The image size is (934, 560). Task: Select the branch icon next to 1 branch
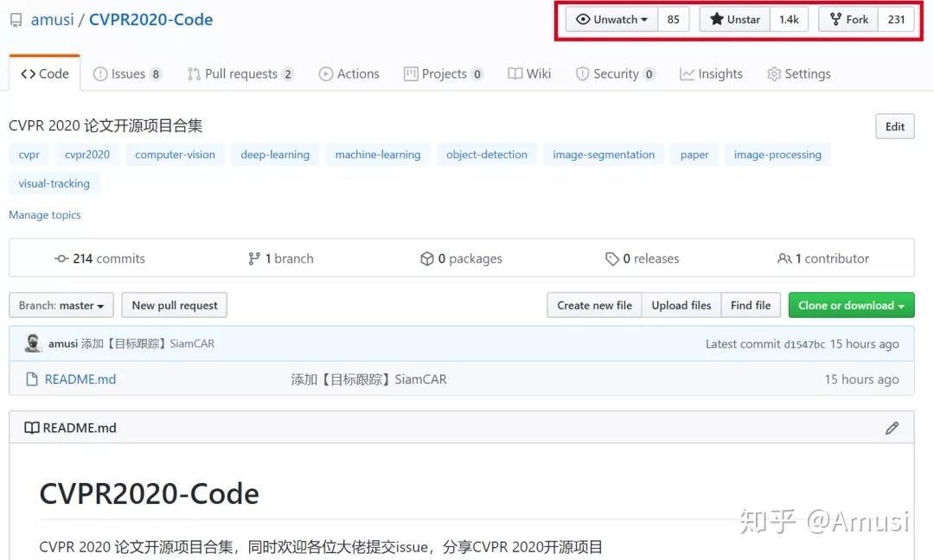click(x=255, y=258)
